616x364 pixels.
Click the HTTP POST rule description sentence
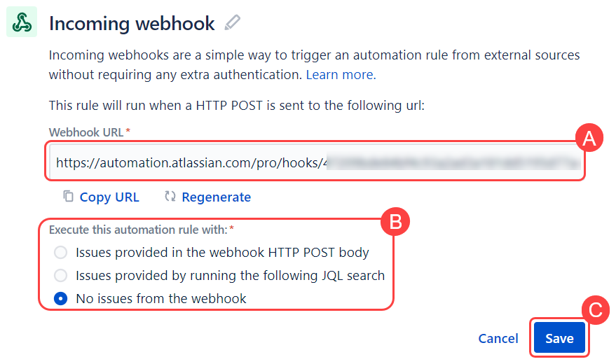(237, 106)
